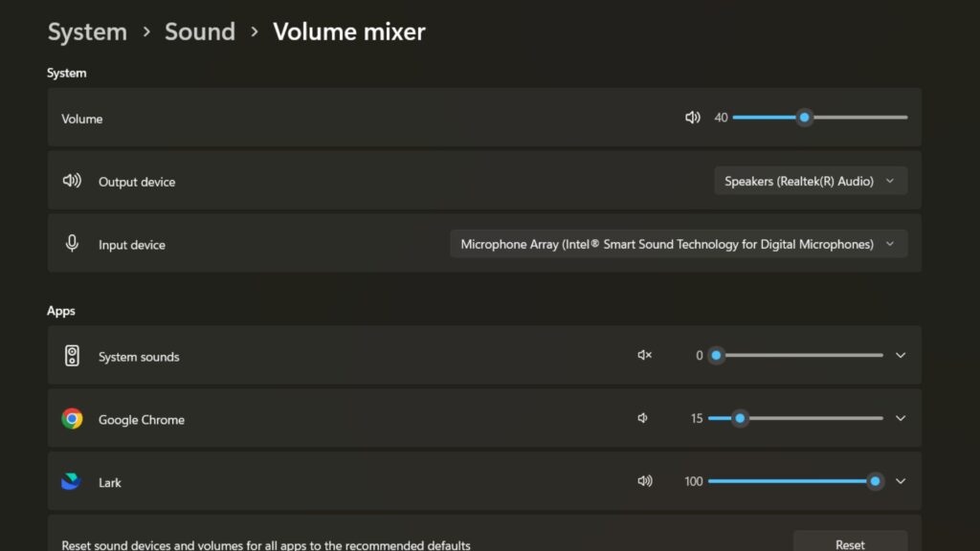Screen dimensions: 980x551
Task: Expand the Google Chrome row chevron
Action: (900, 418)
